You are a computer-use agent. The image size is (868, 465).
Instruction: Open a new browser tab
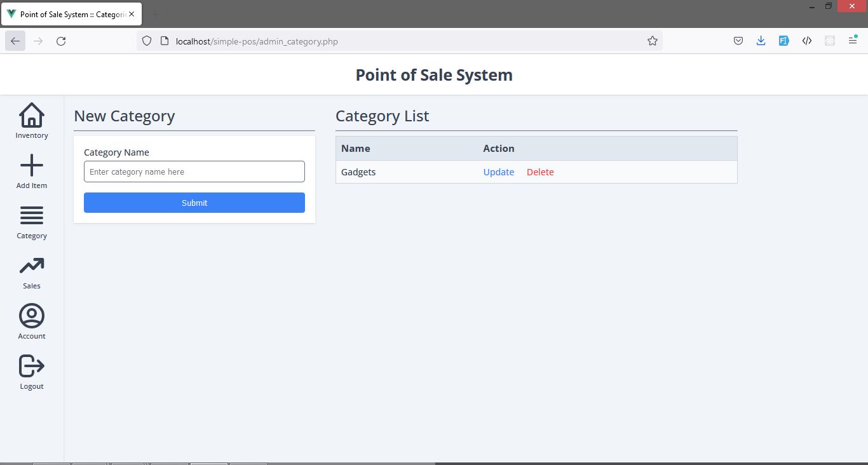click(x=156, y=14)
